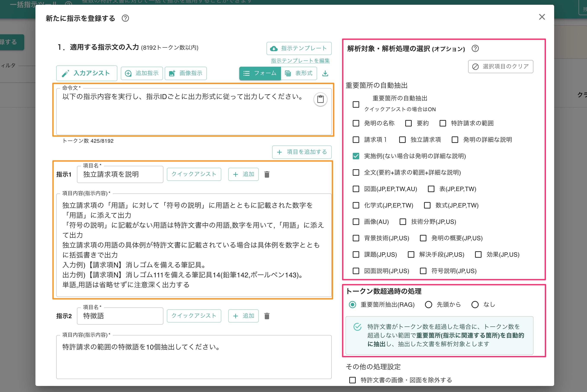This screenshot has width=587, height=392.
Task: Select なし radio button
Action: [x=475, y=305]
